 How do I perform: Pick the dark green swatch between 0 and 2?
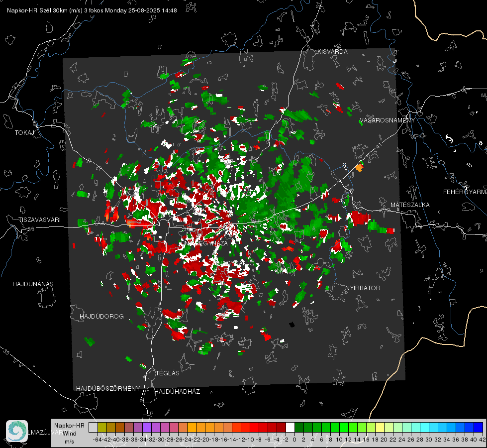299,427
